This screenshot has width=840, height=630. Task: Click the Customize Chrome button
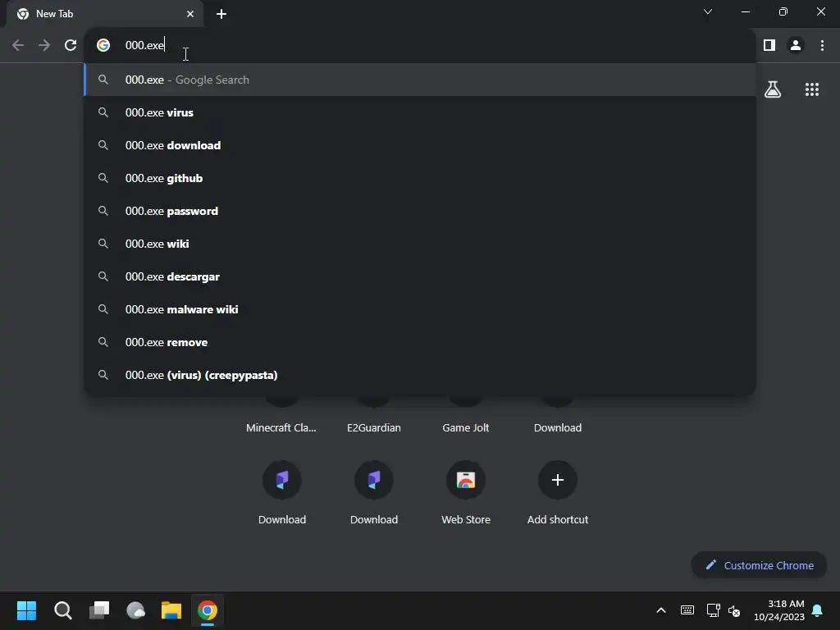point(759,565)
